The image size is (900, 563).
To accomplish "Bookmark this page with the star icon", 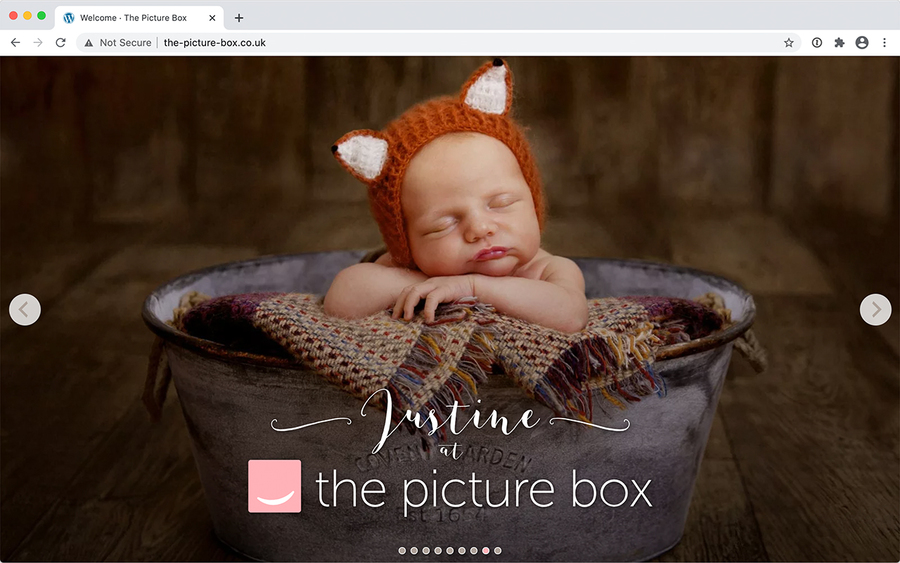I will [789, 42].
